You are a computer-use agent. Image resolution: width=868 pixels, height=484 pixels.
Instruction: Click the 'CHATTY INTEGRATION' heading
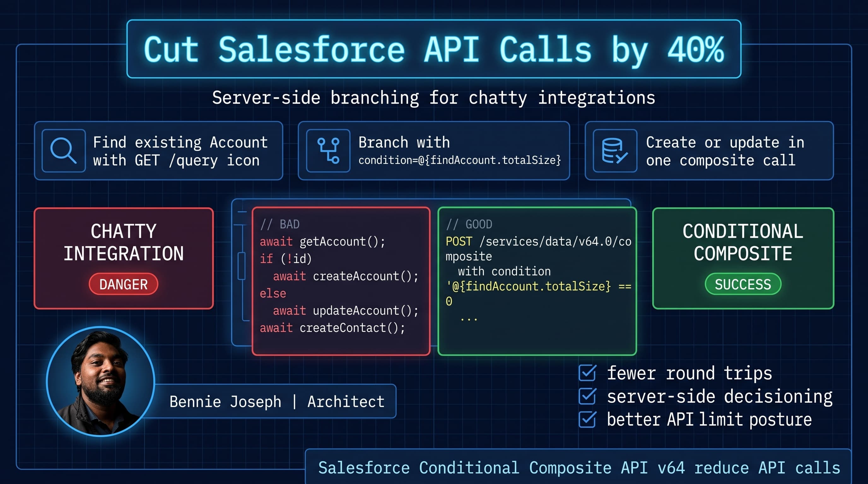coord(124,242)
